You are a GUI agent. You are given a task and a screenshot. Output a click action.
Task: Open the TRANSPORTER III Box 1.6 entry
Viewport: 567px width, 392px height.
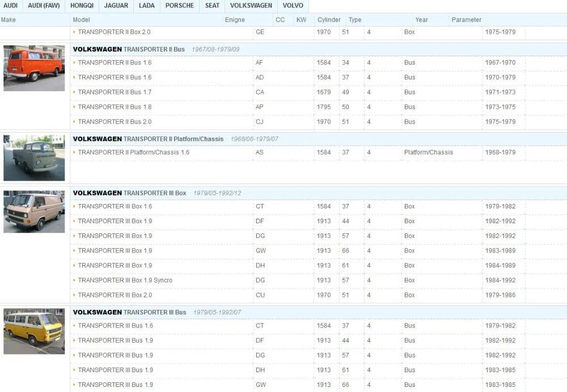click(115, 206)
